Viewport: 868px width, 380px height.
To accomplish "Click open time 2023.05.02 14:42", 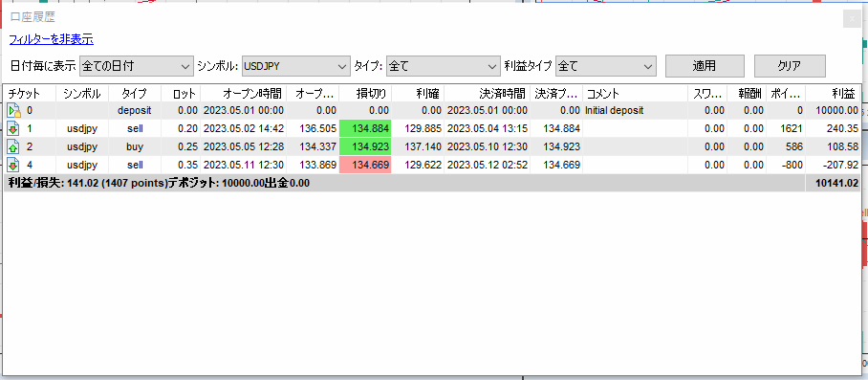I will 244,129.
